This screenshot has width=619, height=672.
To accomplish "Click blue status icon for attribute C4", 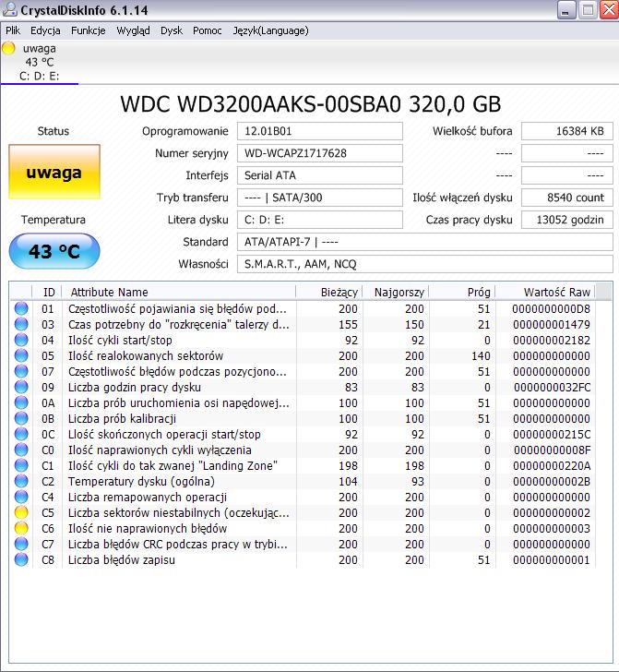I will (21, 498).
